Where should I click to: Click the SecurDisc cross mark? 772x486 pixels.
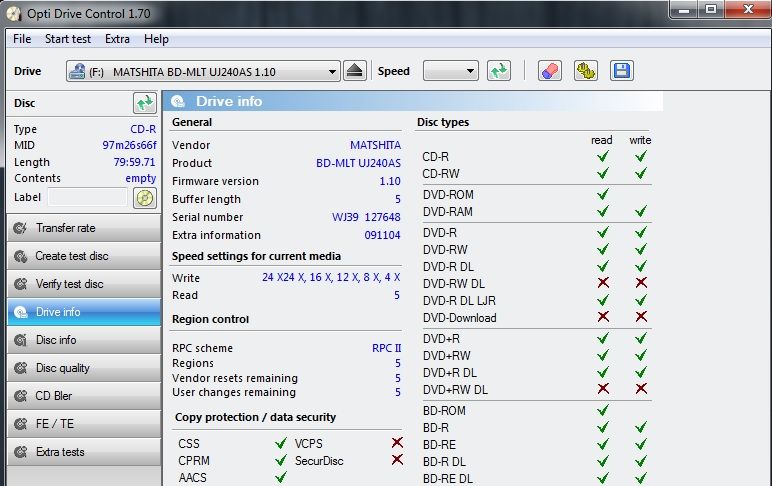(397, 460)
